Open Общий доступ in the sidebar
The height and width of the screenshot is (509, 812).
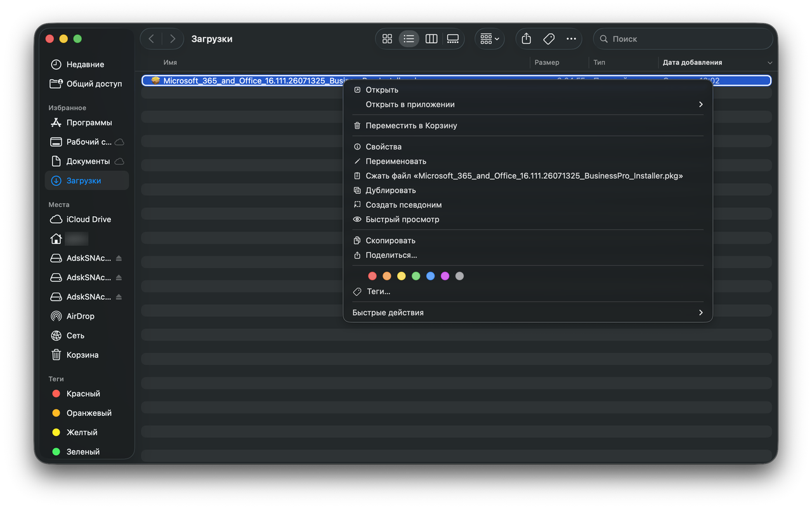point(87,84)
